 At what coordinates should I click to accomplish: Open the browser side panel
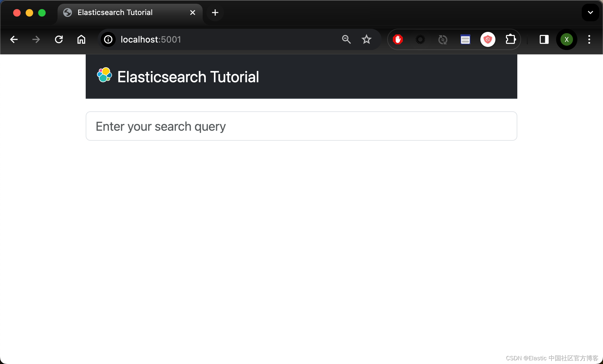[544, 39]
